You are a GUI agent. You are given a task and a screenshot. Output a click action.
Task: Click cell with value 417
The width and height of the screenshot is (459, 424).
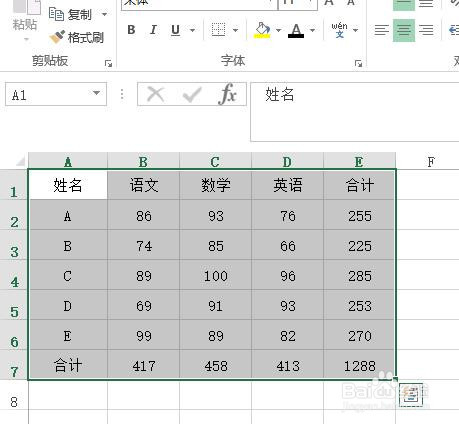pos(144,365)
